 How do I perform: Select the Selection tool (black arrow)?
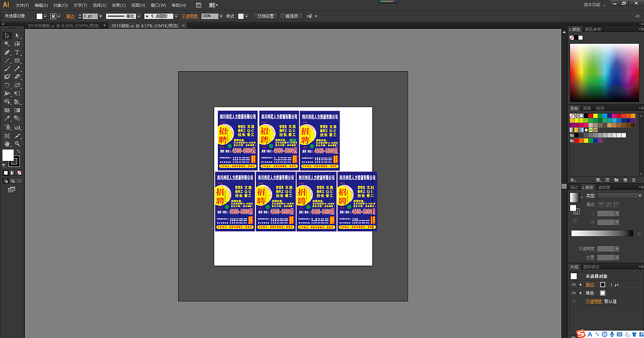pyautogui.click(x=7, y=36)
